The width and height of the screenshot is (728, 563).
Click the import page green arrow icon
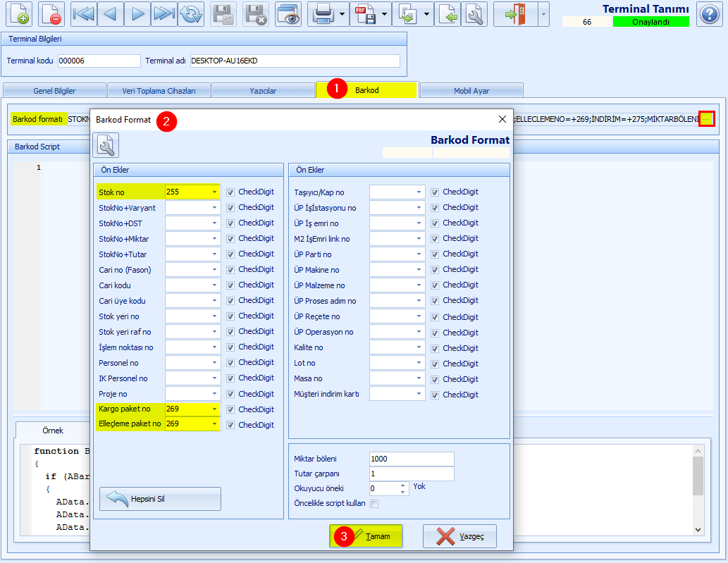click(x=447, y=14)
